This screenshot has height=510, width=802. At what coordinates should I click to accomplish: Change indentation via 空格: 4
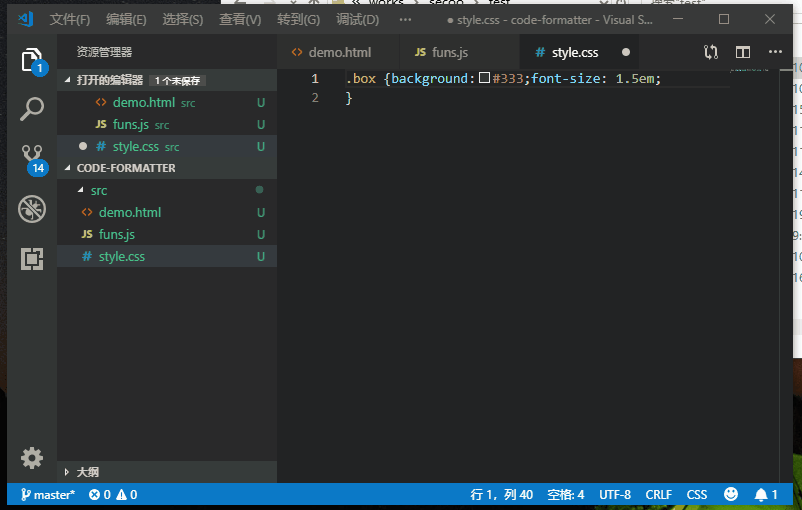pyautogui.click(x=566, y=495)
